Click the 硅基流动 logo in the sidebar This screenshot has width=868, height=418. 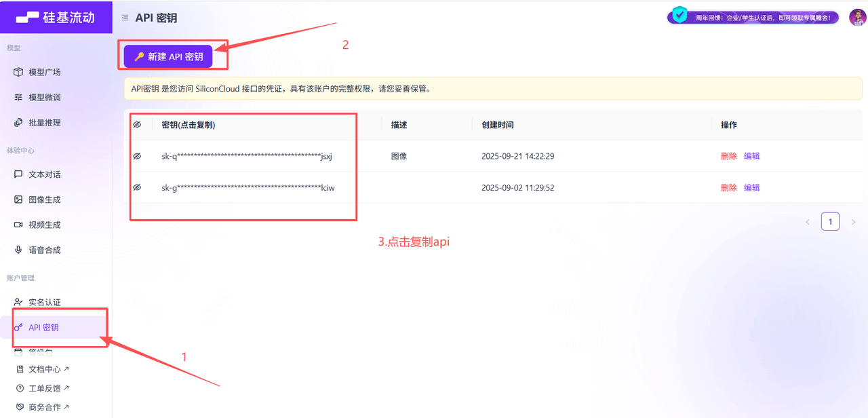pos(56,18)
